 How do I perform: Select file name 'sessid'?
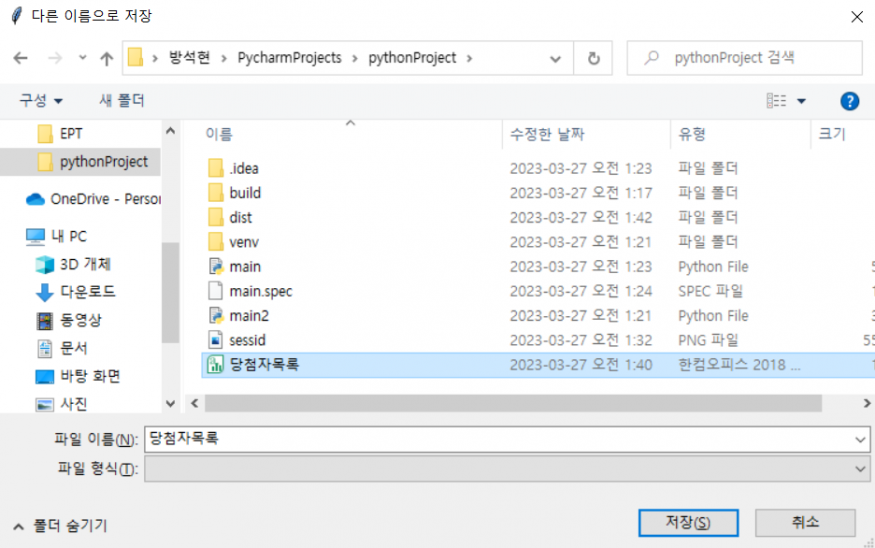(x=247, y=340)
